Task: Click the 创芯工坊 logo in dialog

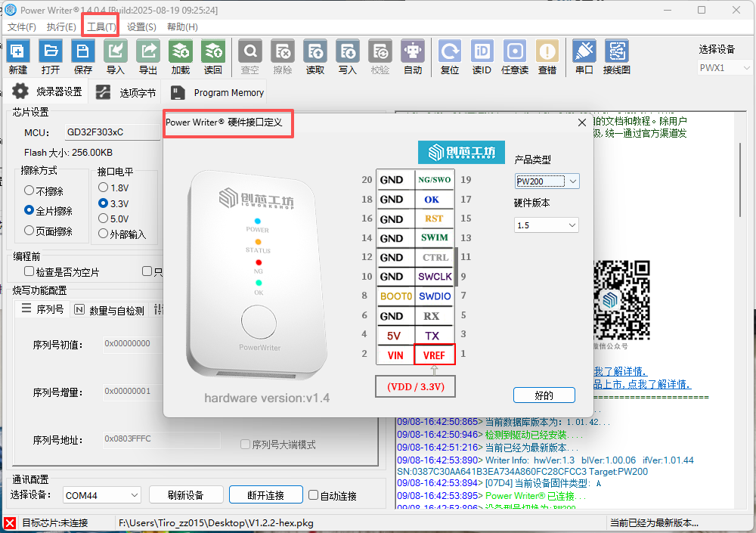Action: tap(461, 153)
